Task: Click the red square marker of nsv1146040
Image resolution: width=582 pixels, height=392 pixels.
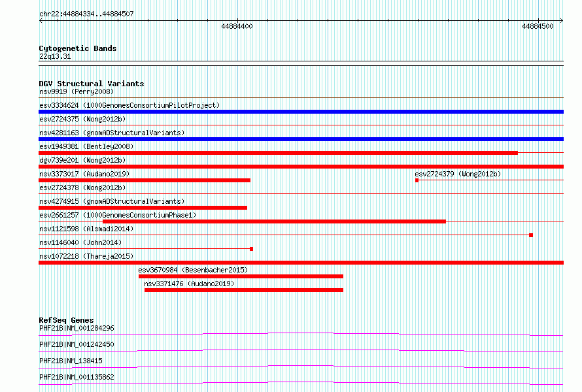Action: (251, 249)
